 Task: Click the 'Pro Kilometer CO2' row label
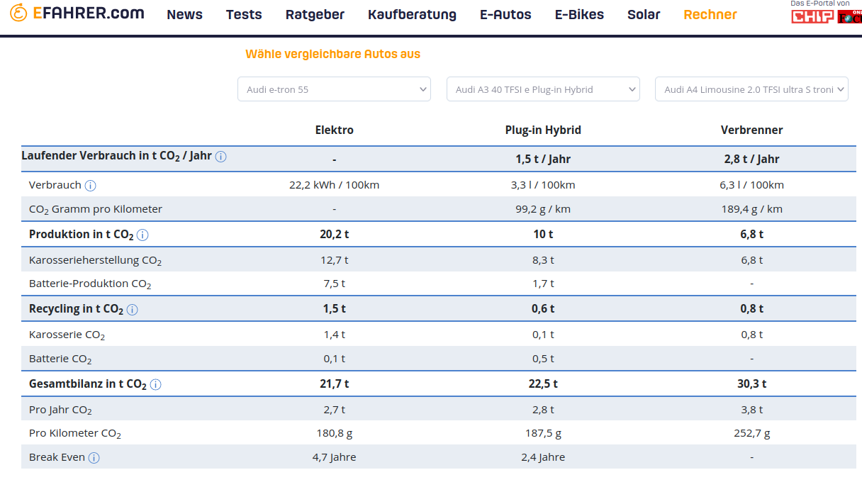point(75,434)
